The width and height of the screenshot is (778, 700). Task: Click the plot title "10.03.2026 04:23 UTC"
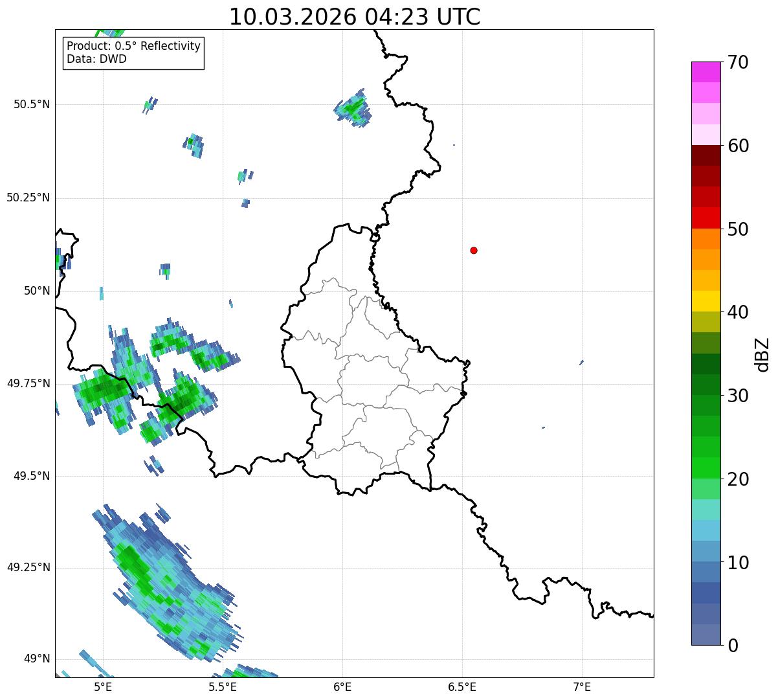(355, 17)
